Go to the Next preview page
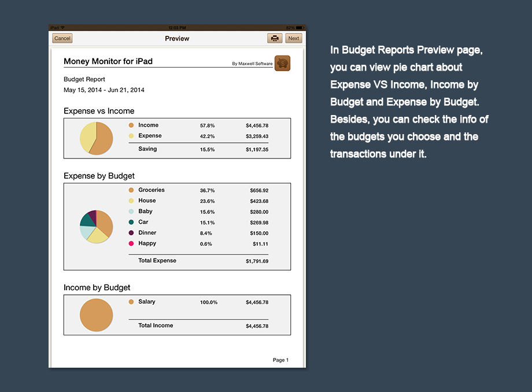The width and height of the screenshot is (532, 392). pyautogui.click(x=294, y=38)
